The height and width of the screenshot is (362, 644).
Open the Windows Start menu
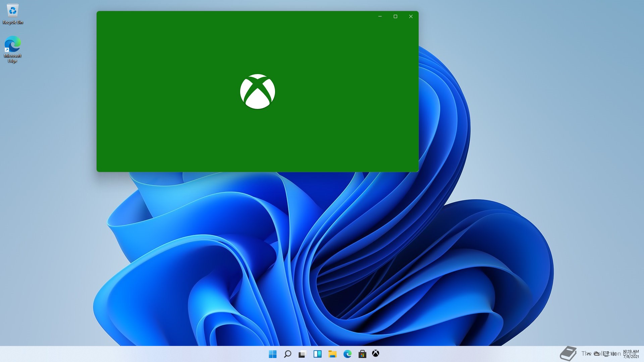pos(273,354)
